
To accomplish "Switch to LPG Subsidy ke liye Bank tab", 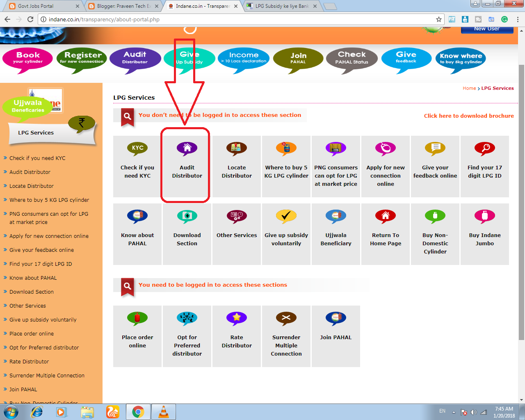I will [x=282, y=6].
